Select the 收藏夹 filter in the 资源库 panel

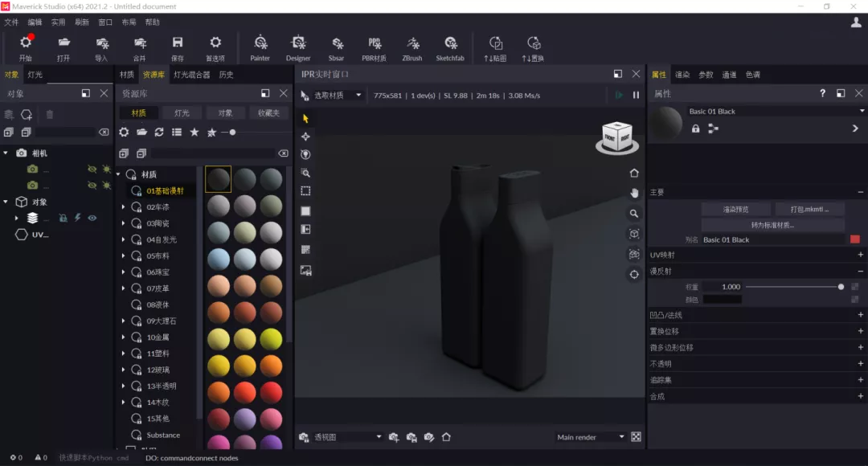pos(268,113)
